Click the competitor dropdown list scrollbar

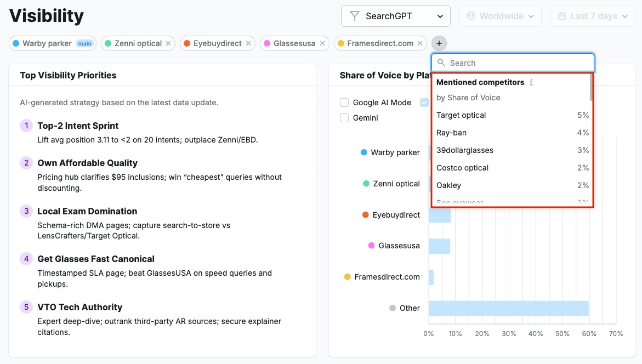591,88
